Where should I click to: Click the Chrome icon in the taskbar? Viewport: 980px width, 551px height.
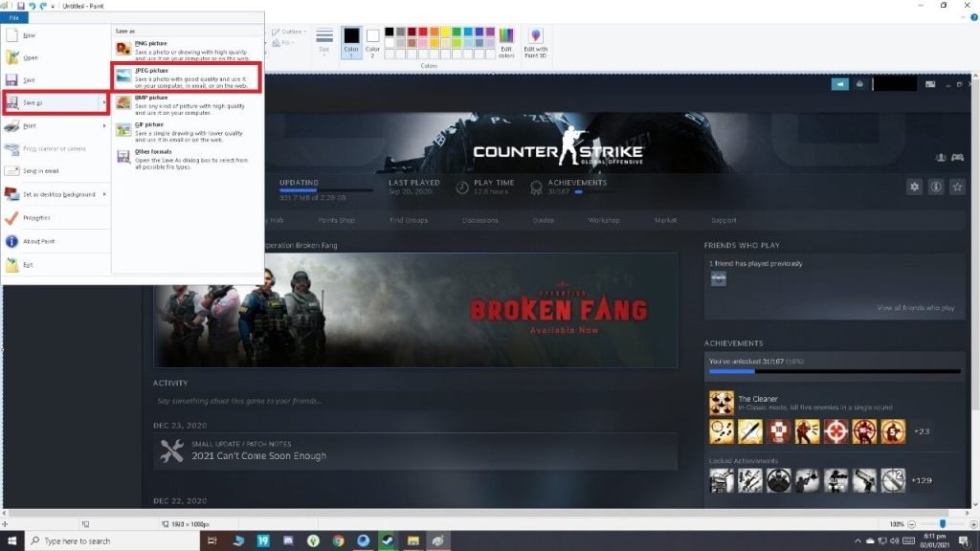click(338, 541)
